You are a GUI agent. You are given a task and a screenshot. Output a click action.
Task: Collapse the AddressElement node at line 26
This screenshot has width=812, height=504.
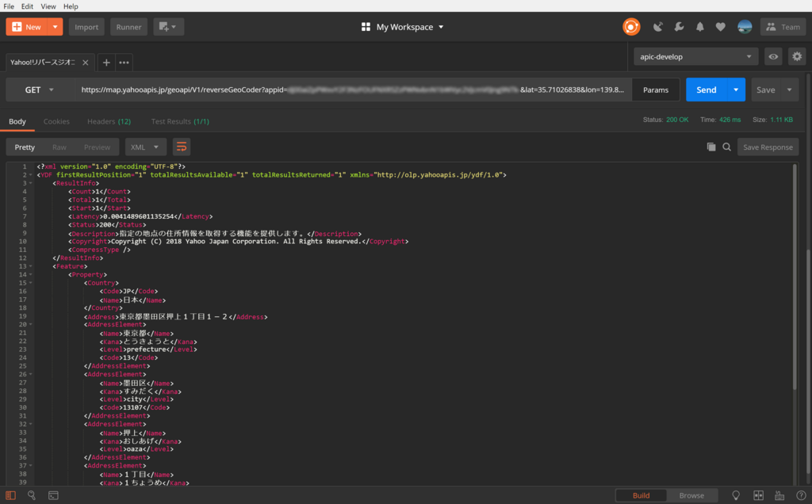[x=31, y=374]
